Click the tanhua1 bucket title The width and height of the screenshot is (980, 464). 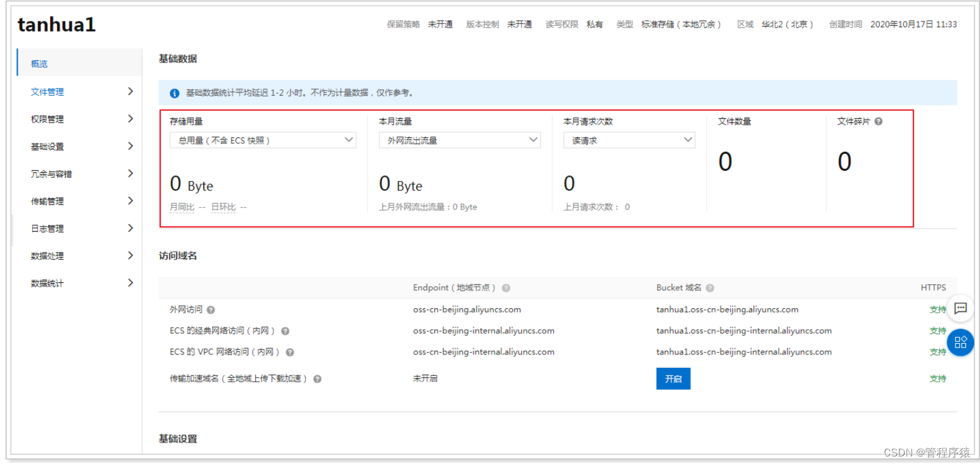coord(56,25)
